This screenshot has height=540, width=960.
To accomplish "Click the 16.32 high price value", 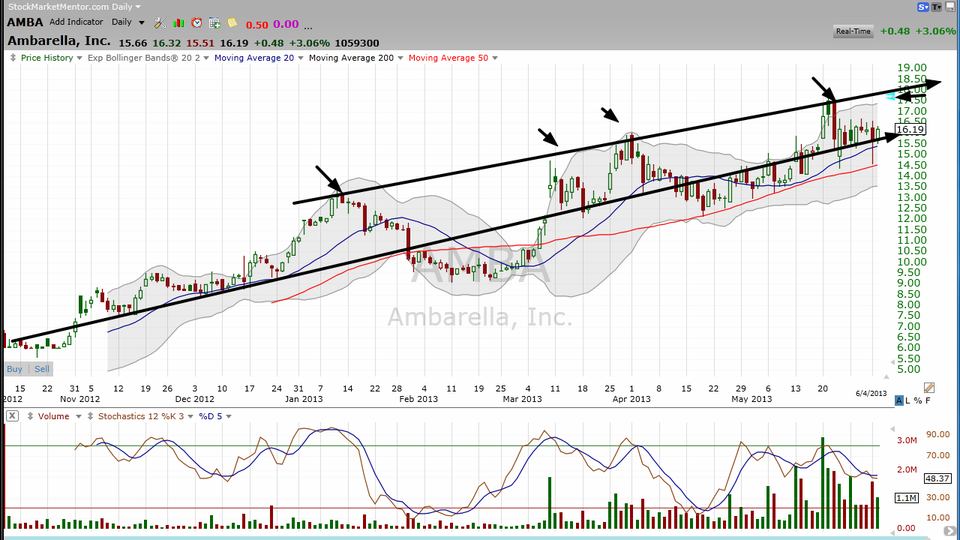I will coord(167,43).
